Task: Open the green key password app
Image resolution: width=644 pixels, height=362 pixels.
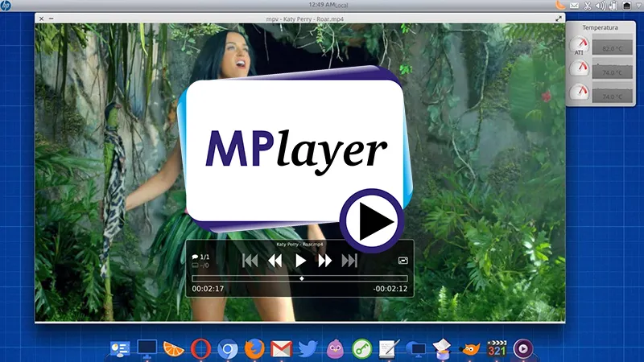Action: tap(361, 349)
